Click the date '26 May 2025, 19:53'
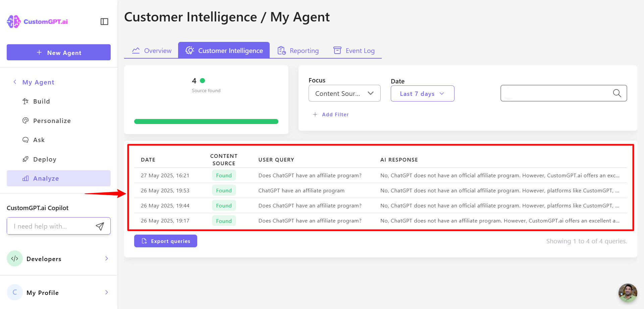 coord(165,190)
